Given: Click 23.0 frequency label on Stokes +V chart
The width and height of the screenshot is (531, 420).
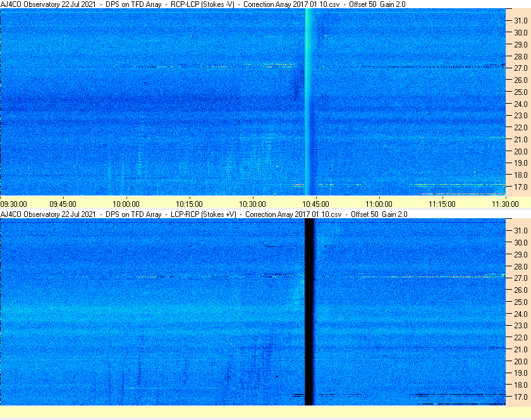Looking at the screenshot, I should point(521,325).
